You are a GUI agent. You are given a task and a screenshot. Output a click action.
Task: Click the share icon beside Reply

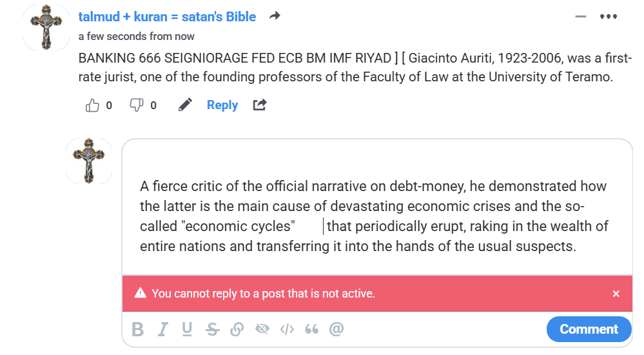259,105
